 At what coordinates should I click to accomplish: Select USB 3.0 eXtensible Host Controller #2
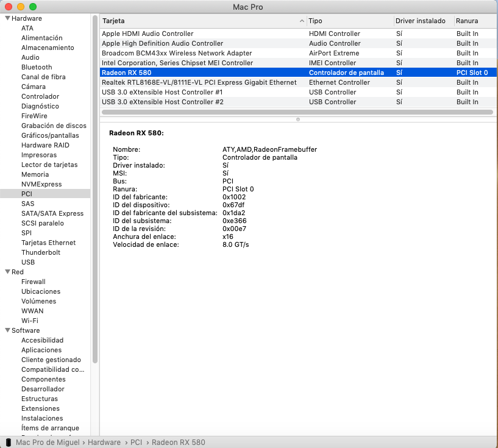point(298,102)
